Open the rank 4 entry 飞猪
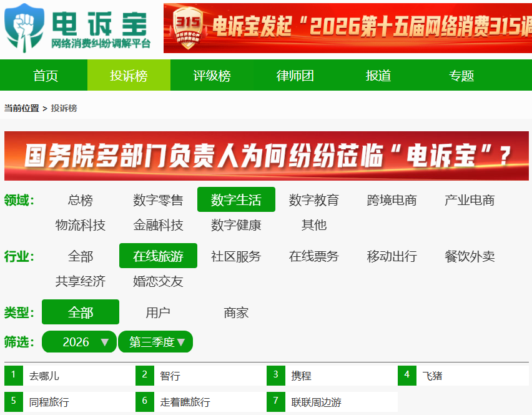The image size is (532, 415). click(x=463, y=376)
